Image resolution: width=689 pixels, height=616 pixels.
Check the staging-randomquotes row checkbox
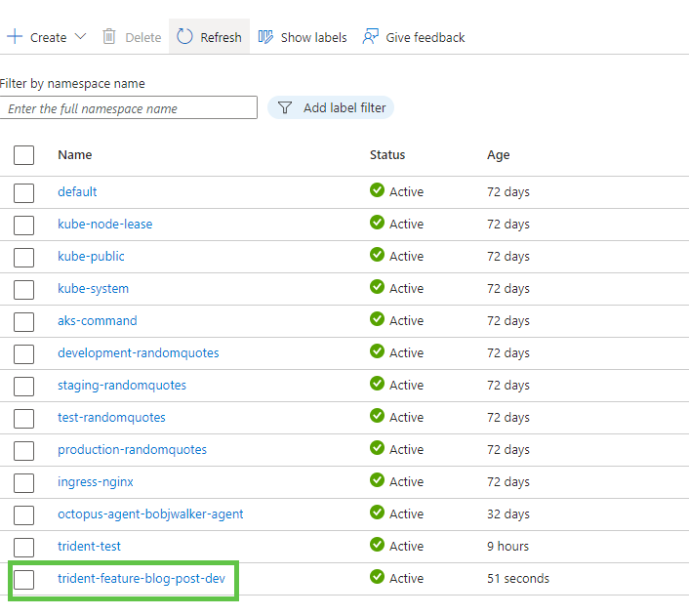point(23,386)
